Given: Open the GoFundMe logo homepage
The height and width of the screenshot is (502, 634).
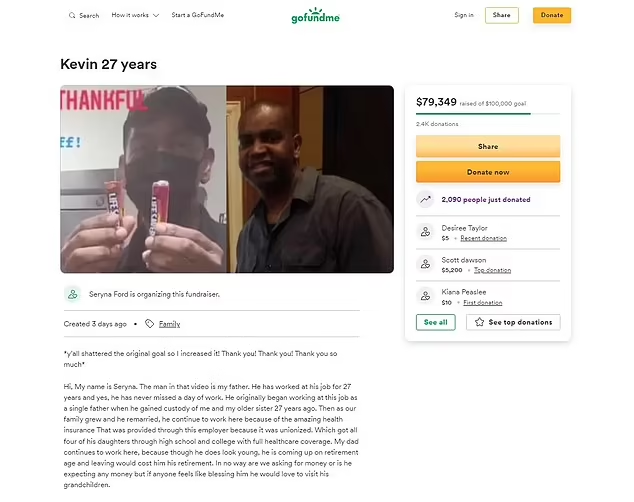Looking at the screenshot, I should pos(315,16).
